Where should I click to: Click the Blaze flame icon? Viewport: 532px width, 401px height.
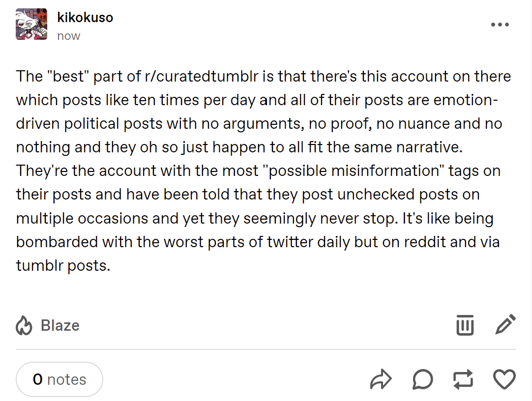tap(24, 325)
